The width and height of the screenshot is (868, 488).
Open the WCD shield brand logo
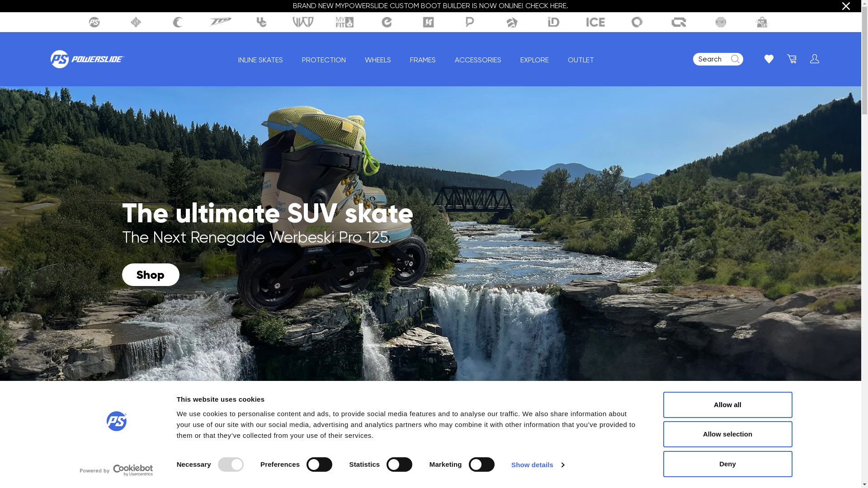pos(303,22)
